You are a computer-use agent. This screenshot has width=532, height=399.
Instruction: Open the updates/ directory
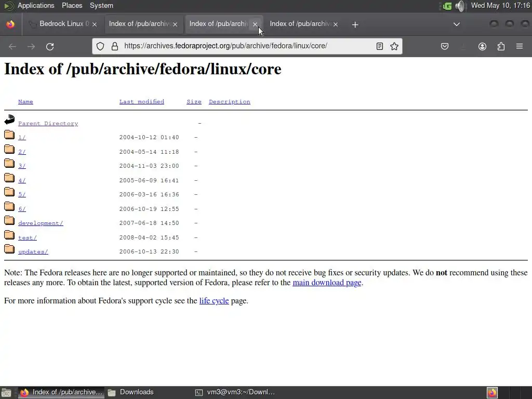pos(33,252)
